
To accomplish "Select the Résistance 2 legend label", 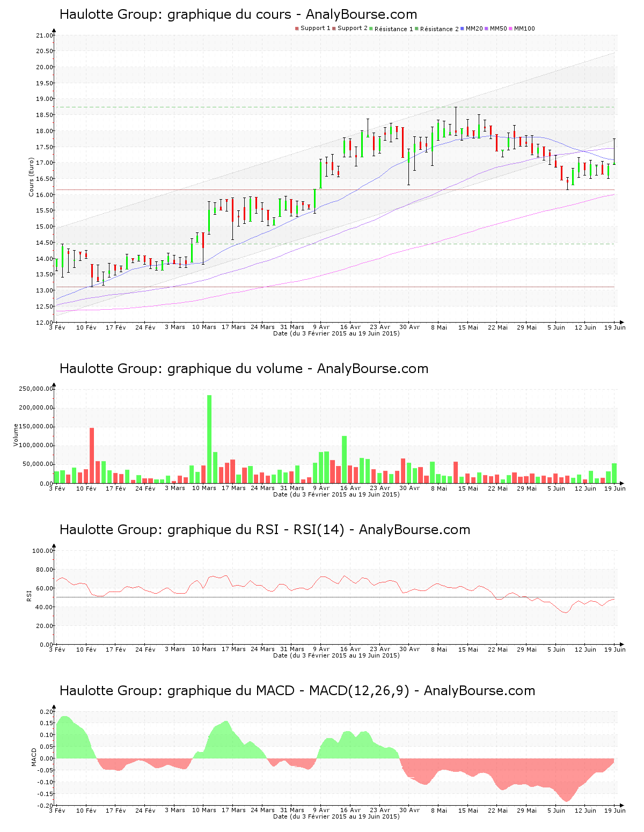I will pyautogui.click(x=440, y=29).
